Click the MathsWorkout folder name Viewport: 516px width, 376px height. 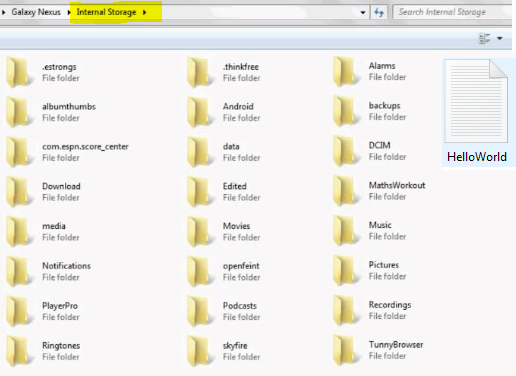tap(397, 185)
